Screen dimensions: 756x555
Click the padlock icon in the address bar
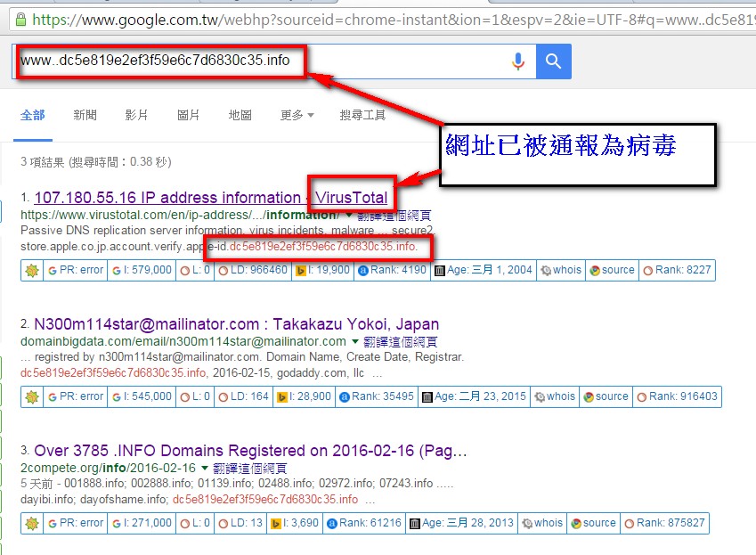tap(20, 20)
